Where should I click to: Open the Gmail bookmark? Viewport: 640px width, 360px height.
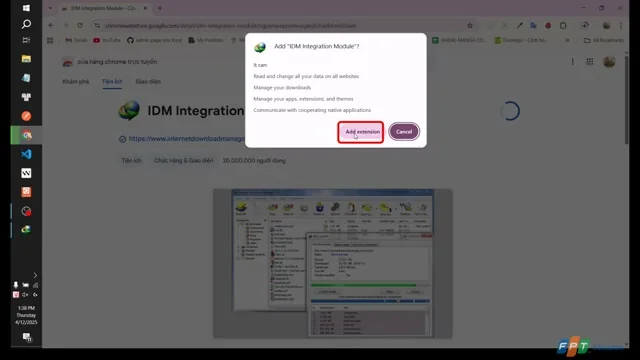pos(76,40)
